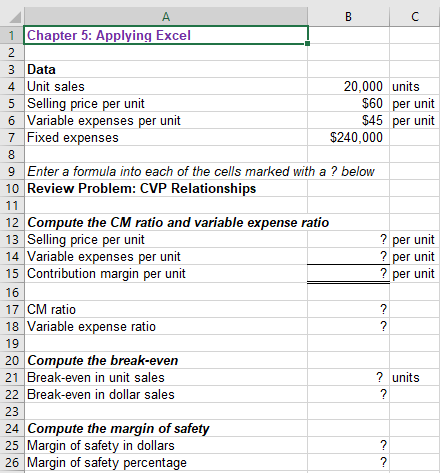The image size is (440, 473).
Task: Select the ? cell for row 14 Variable expenses
Action: (348, 256)
